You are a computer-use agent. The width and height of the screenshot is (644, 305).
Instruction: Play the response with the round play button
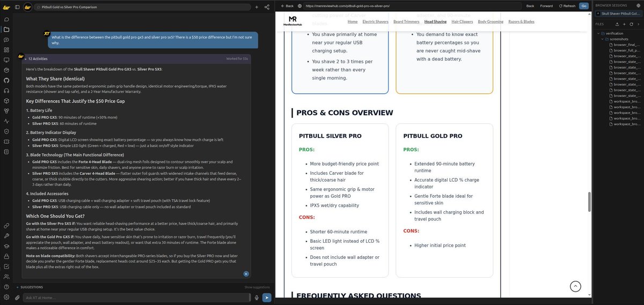[246, 274]
